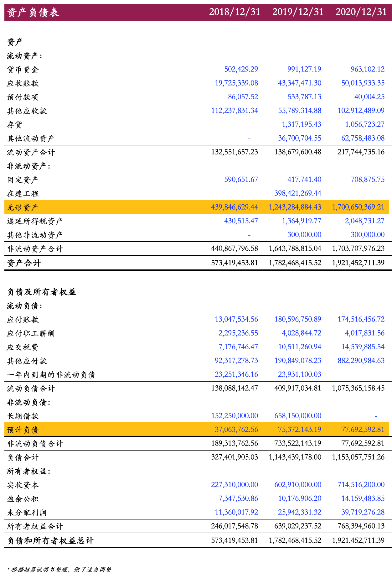Choose the value 882,290,984.63

(x=361, y=361)
